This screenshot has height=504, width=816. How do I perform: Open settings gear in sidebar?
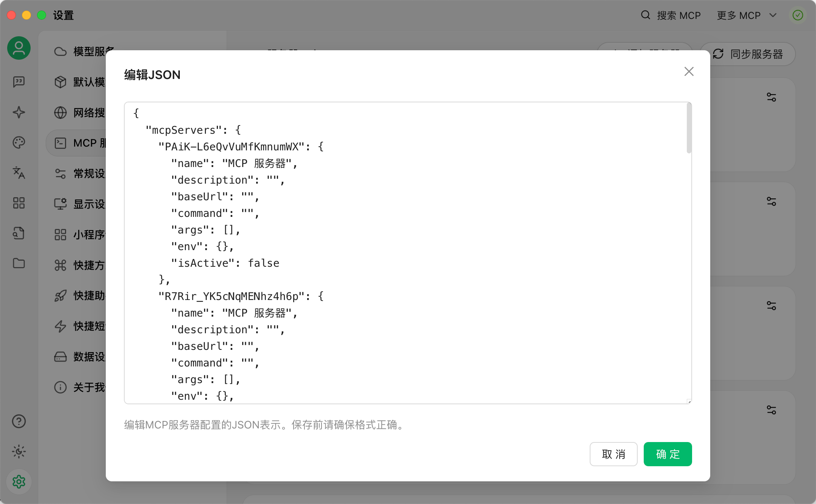coord(19,482)
